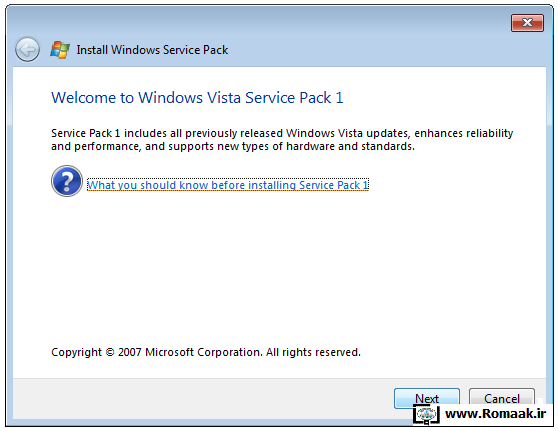Click "Service Pack 1" in the blue heading
The image size is (558, 431).
294,98
